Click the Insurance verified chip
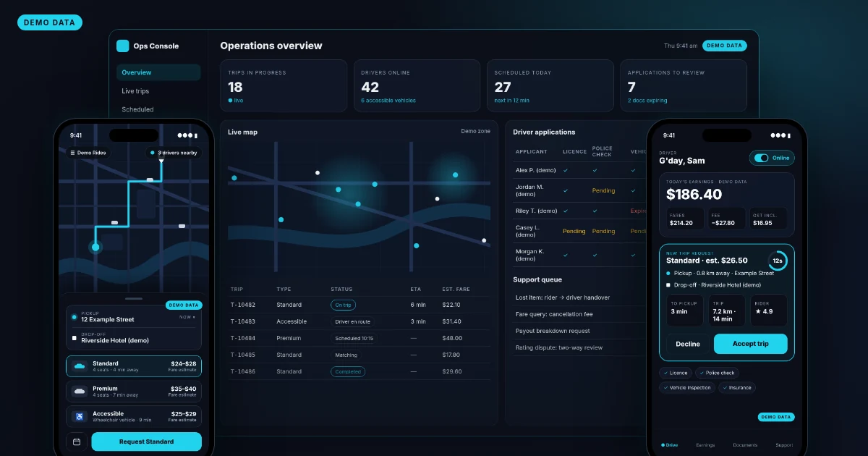The width and height of the screenshot is (868, 456). click(738, 387)
